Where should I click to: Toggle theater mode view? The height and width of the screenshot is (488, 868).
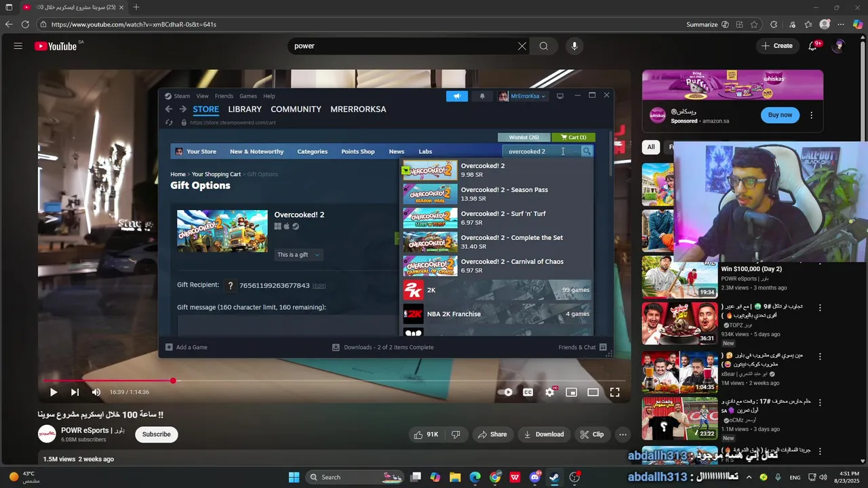click(x=593, y=392)
